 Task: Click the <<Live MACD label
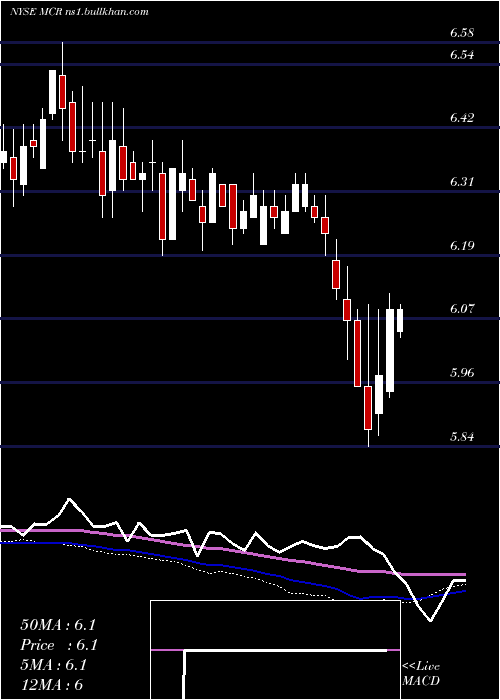click(421, 674)
